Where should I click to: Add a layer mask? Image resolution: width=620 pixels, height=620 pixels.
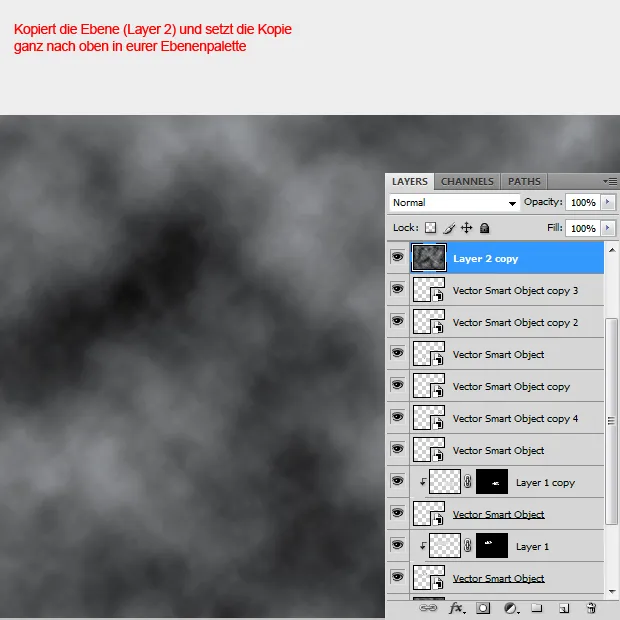[x=483, y=608]
